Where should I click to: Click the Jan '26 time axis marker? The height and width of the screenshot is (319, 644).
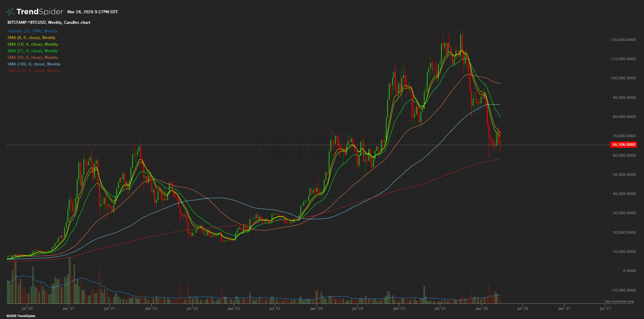click(482, 308)
